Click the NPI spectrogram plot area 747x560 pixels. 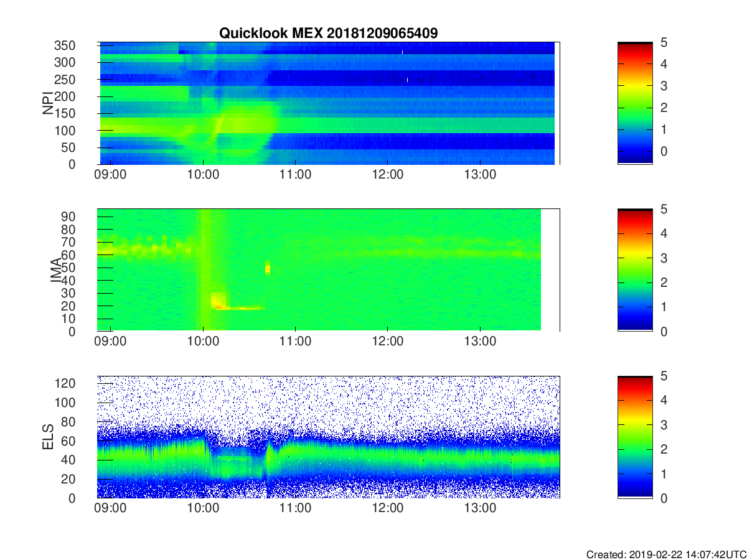329,103
